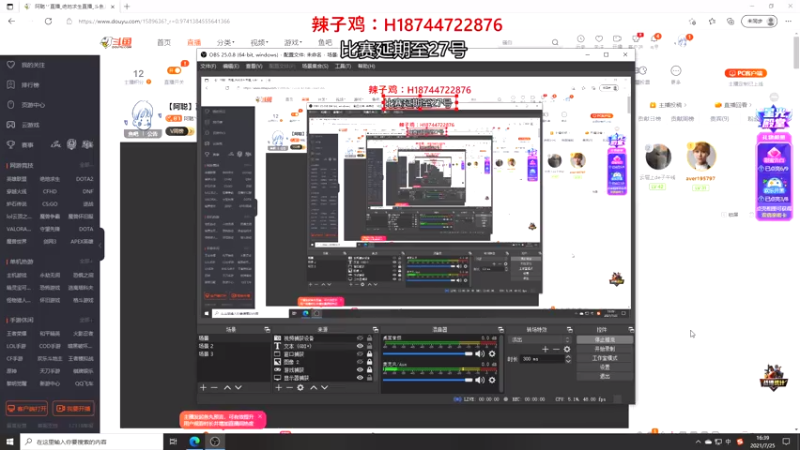Move scene up in Scenes panel
800x450 pixels.
tap(227, 388)
